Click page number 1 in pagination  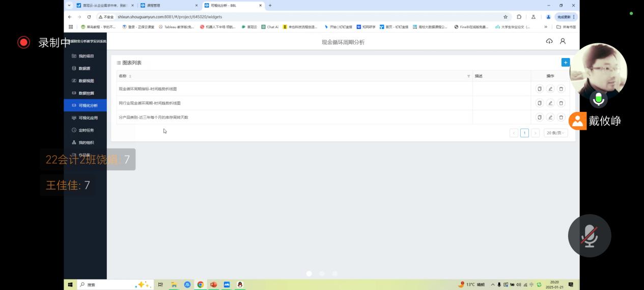click(524, 133)
